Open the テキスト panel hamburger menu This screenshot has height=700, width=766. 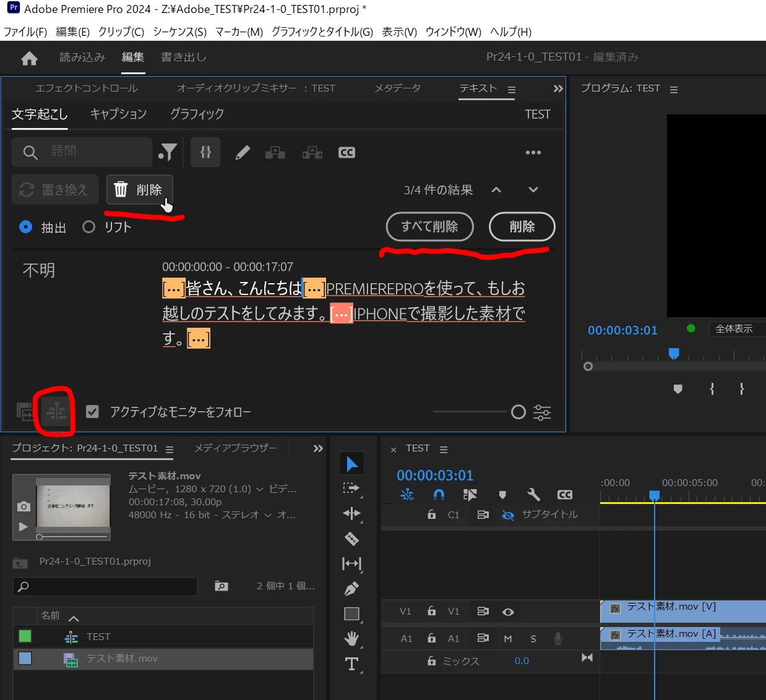[x=512, y=90]
